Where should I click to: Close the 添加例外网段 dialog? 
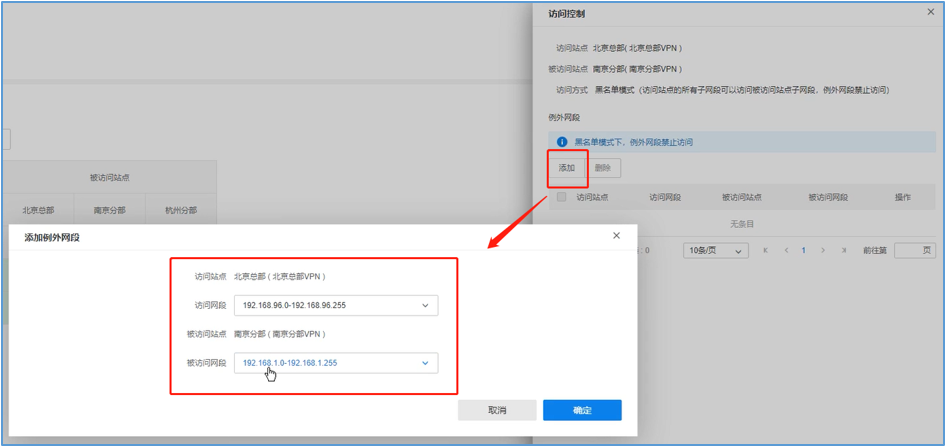(616, 236)
